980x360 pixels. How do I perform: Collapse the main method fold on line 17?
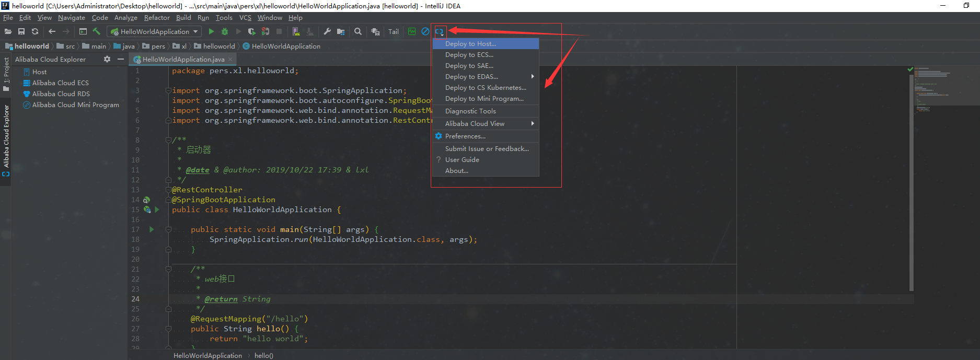[168, 229]
